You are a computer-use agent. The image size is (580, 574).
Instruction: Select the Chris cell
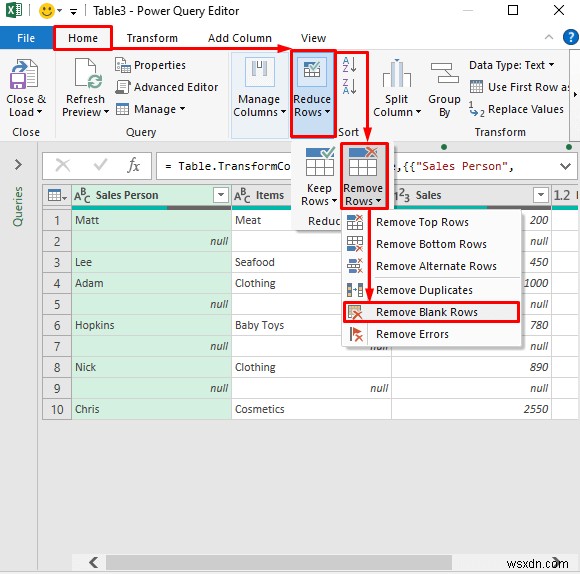click(x=151, y=409)
